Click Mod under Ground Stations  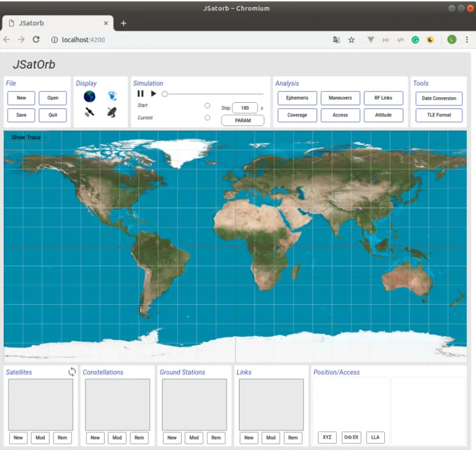pos(194,438)
